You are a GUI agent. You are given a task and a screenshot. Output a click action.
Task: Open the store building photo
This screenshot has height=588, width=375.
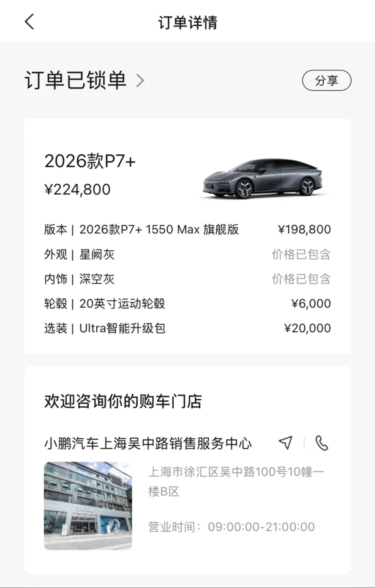coord(88,505)
